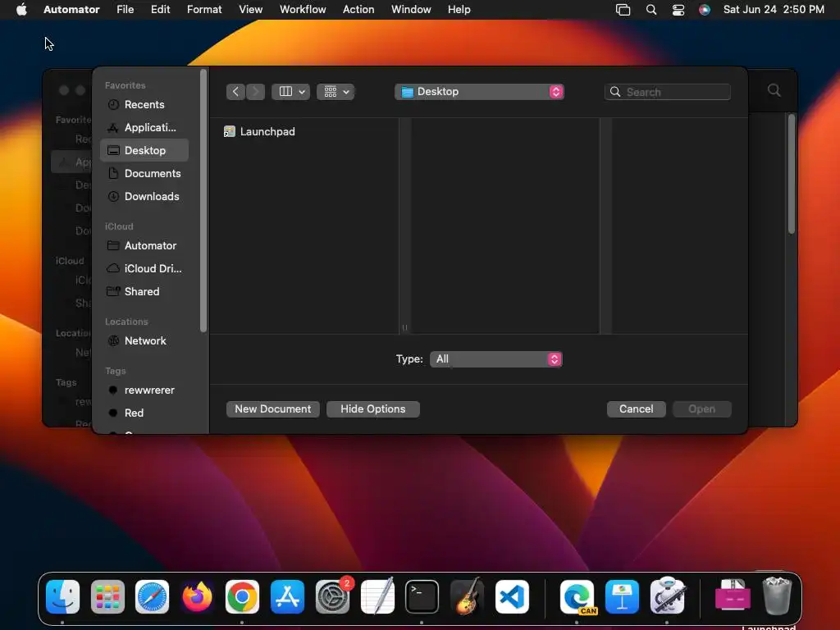Select Downloads in the sidebar

point(144,197)
